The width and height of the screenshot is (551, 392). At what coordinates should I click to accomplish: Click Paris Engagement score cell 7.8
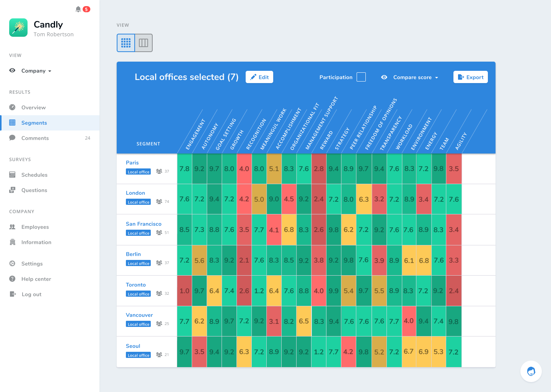(x=184, y=169)
